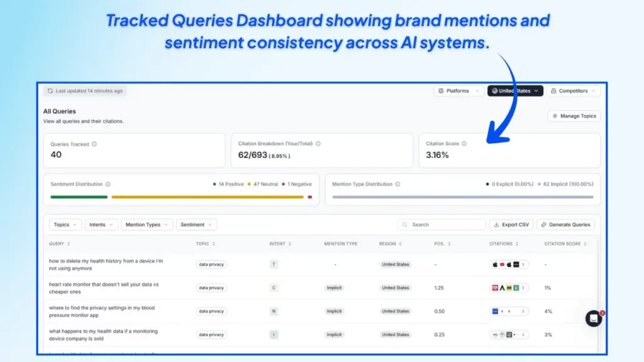
Task: Sort by the INTENT column header
Action: pos(280,244)
